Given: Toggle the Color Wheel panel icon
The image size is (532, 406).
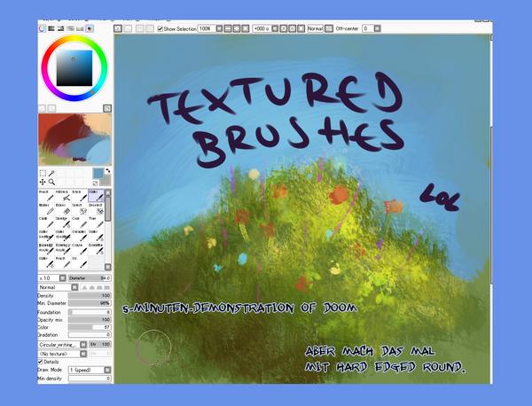Looking at the screenshot, I should click(42, 28).
